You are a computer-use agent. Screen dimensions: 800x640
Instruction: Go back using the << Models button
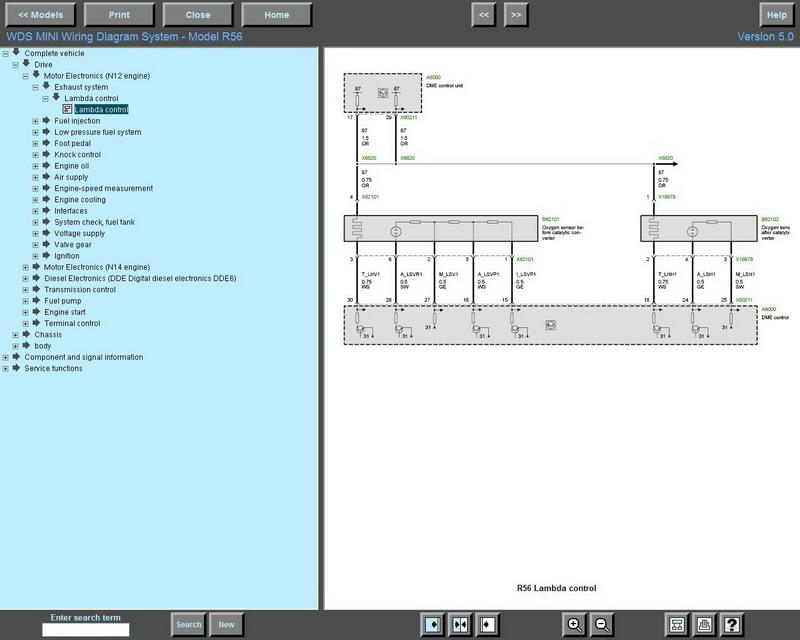40,15
